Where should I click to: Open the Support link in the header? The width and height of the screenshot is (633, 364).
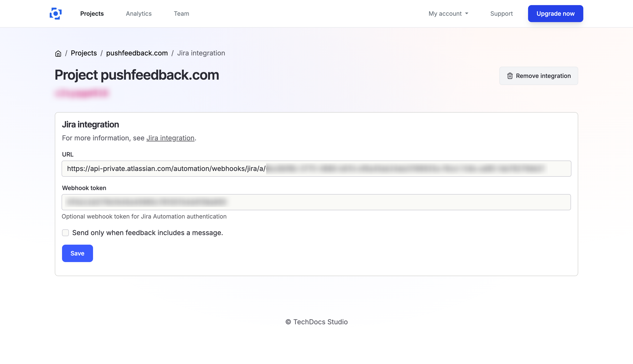click(501, 14)
